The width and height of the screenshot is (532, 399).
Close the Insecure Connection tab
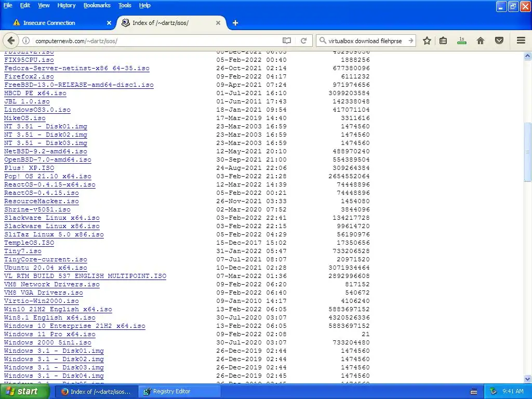pyautogui.click(x=109, y=23)
